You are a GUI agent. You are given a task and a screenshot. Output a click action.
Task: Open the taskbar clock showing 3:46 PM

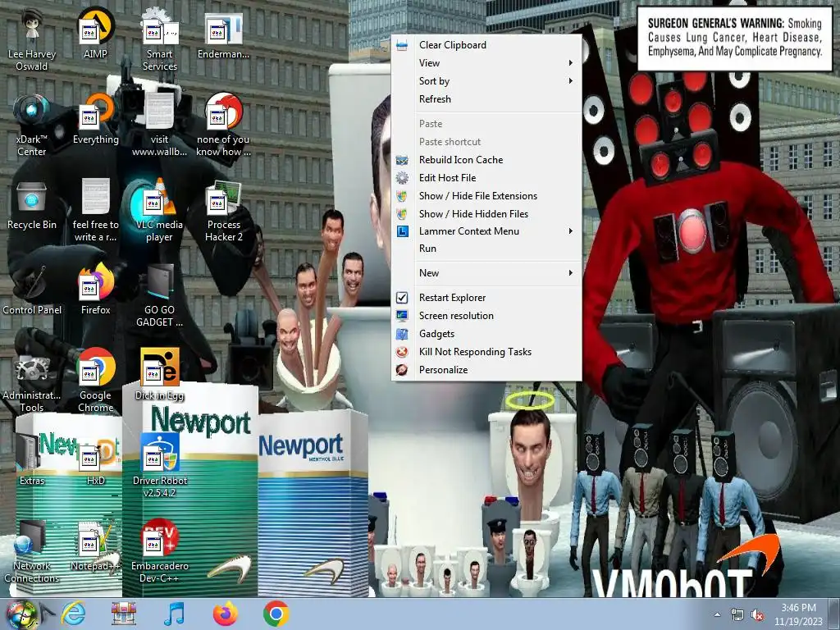pos(798,614)
